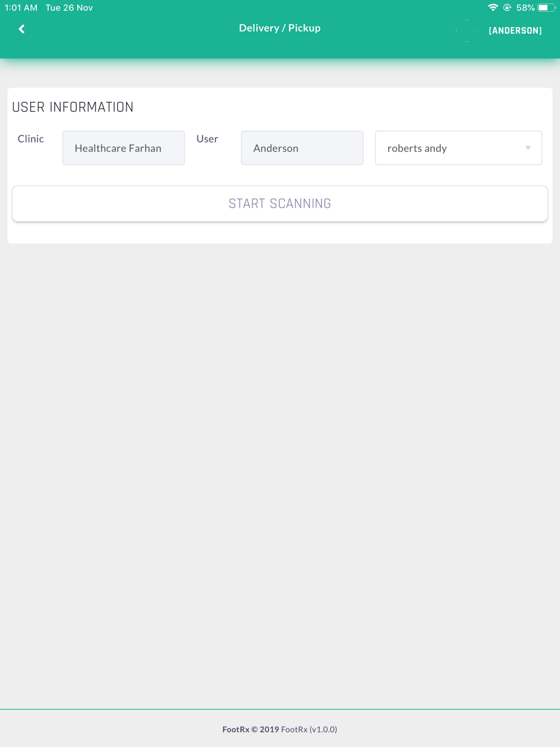
Task: Select the Anderson user field
Action: click(x=302, y=148)
